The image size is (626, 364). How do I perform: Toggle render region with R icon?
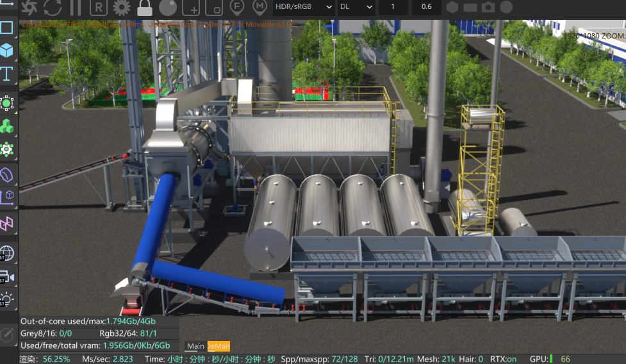98,8
